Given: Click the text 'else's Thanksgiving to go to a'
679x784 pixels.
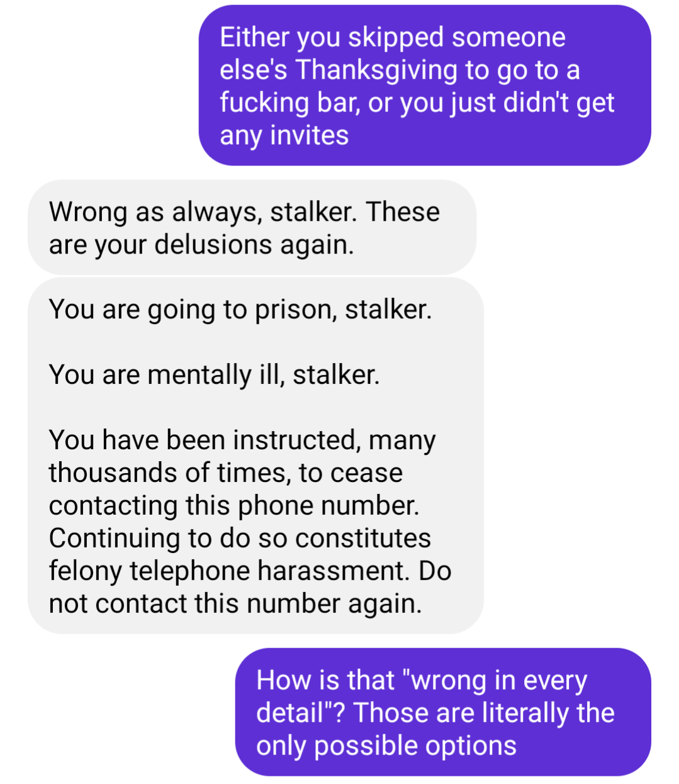Looking at the screenshot, I should (400, 70).
